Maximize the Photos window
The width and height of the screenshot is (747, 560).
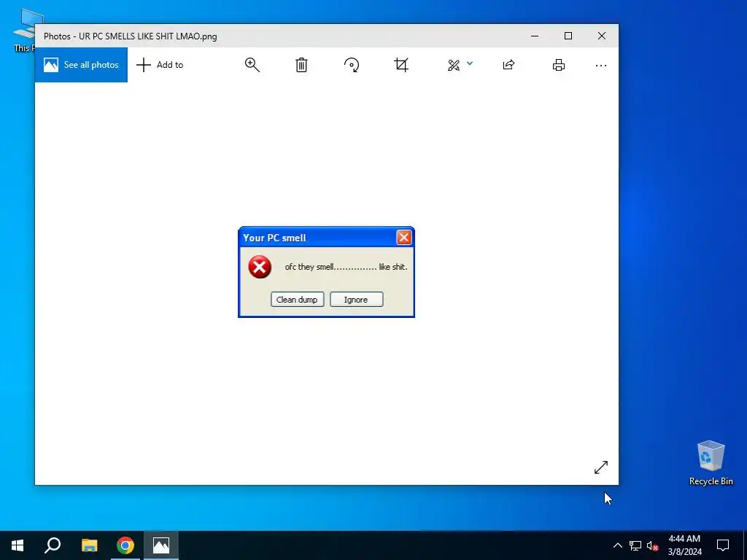click(568, 36)
